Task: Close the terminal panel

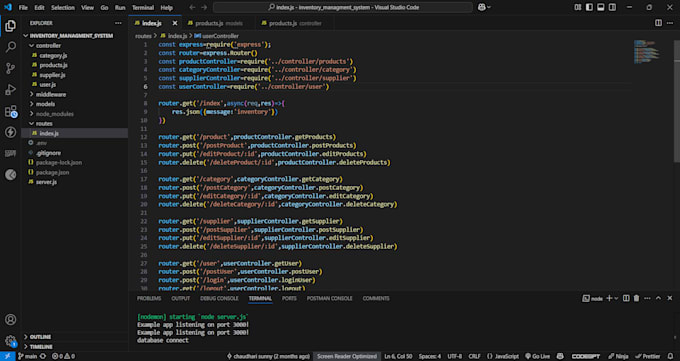Action: pyautogui.click(x=670, y=298)
